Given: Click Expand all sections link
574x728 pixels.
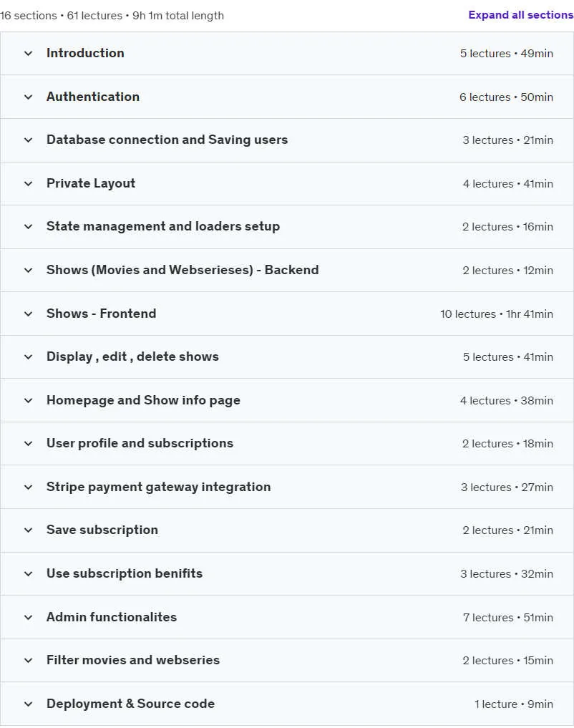Looking at the screenshot, I should point(520,15).
